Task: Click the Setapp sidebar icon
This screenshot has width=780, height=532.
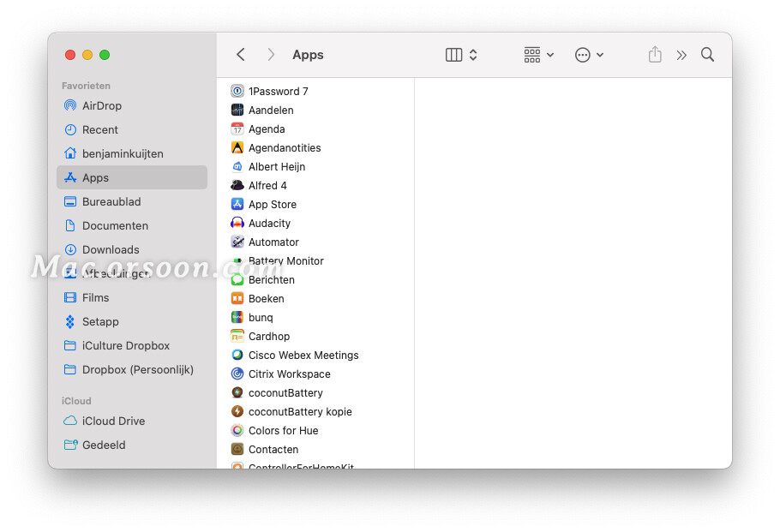Action: [x=70, y=322]
